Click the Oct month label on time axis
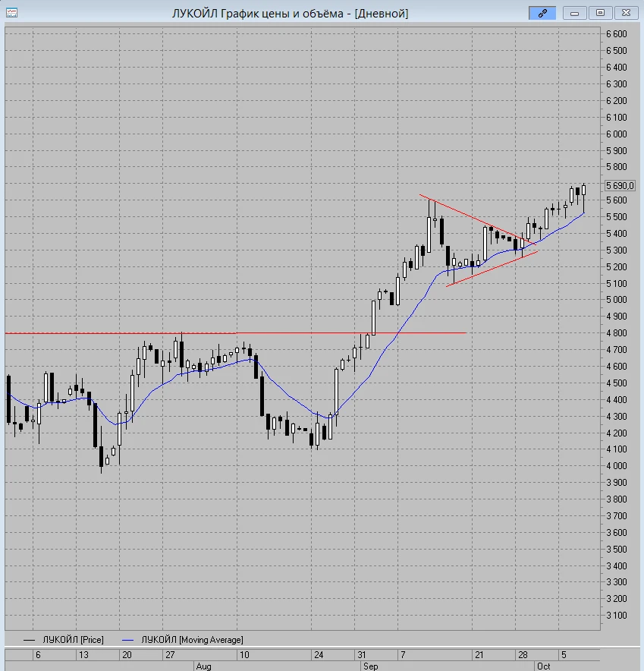 [x=544, y=666]
